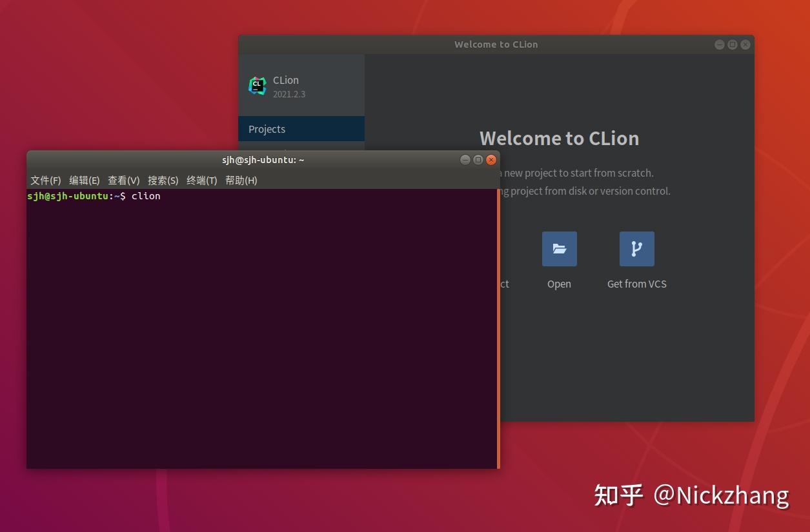Maximize the terminal window
Image resolution: width=810 pixels, height=532 pixels.
click(478, 160)
